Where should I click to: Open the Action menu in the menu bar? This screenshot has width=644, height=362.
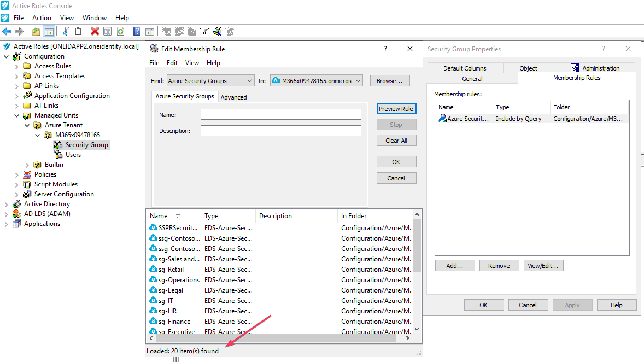(x=42, y=18)
